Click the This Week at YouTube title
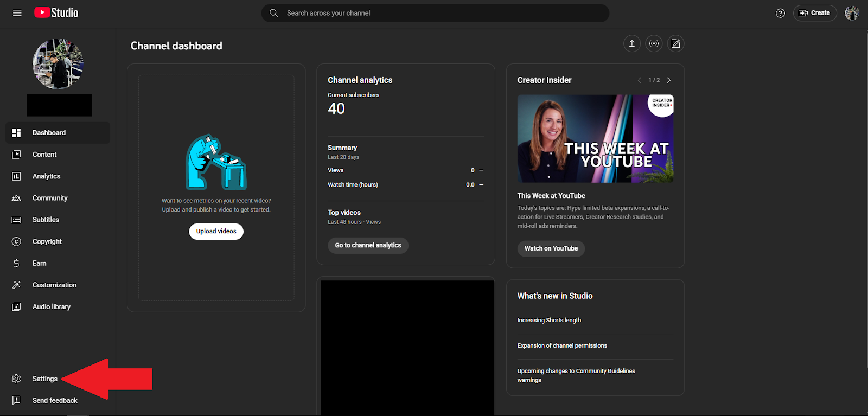This screenshot has height=416, width=868. pos(551,196)
